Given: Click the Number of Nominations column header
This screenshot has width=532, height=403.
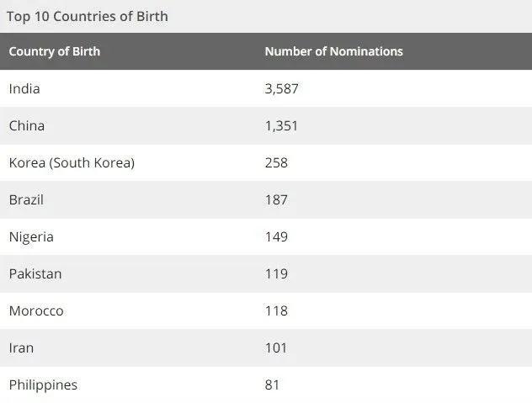Looking at the screenshot, I should [333, 51].
